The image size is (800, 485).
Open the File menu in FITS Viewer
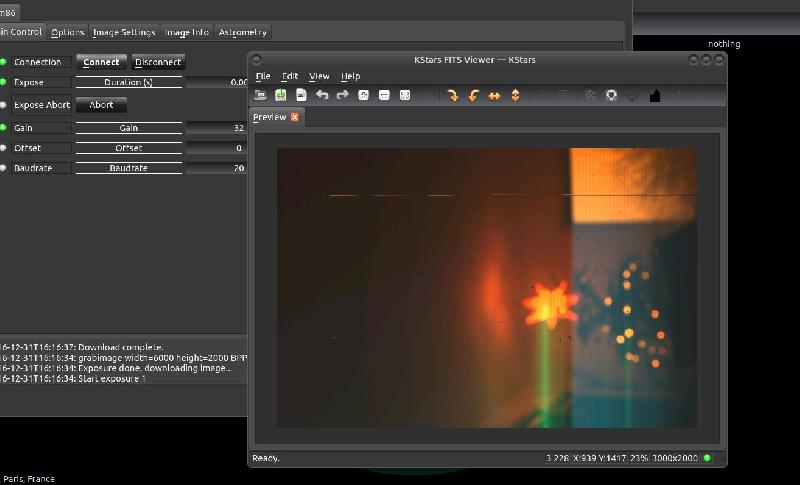(x=263, y=76)
